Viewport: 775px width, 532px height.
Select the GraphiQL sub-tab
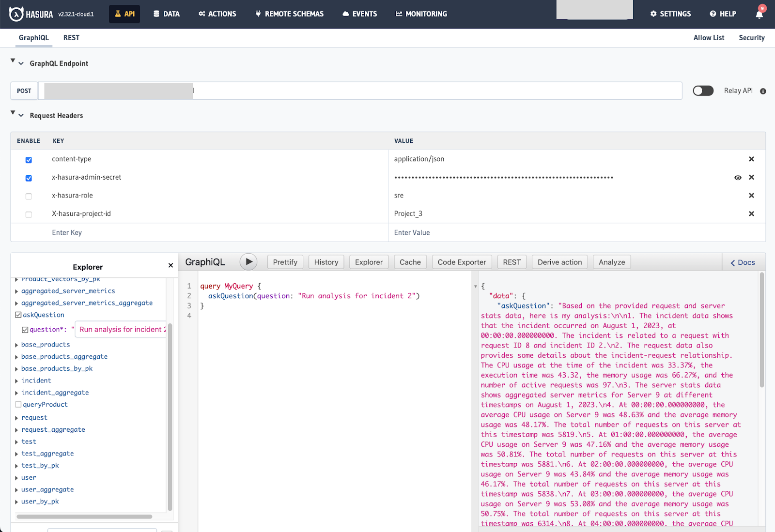point(34,38)
